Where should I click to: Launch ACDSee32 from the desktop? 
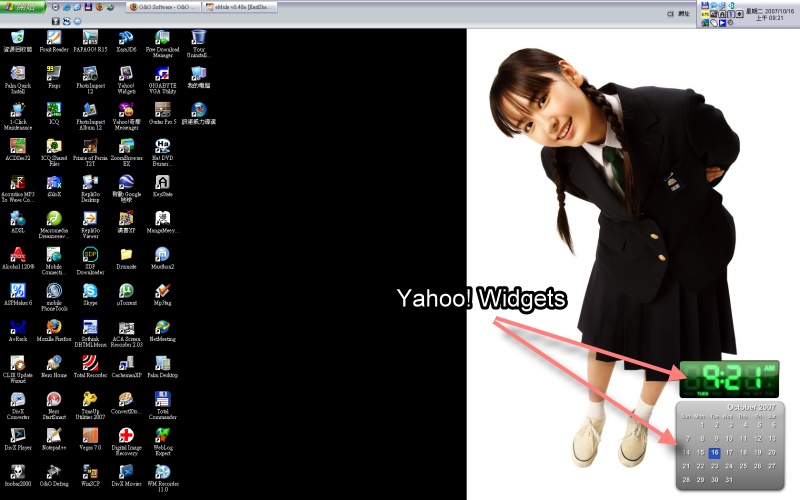pos(18,149)
